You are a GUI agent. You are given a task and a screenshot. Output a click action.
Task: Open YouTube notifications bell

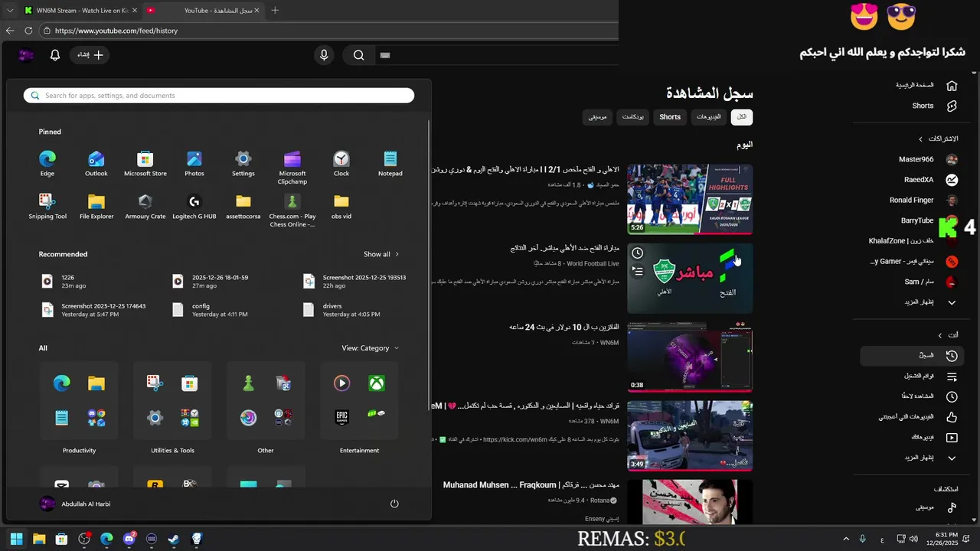click(x=55, y=55)
